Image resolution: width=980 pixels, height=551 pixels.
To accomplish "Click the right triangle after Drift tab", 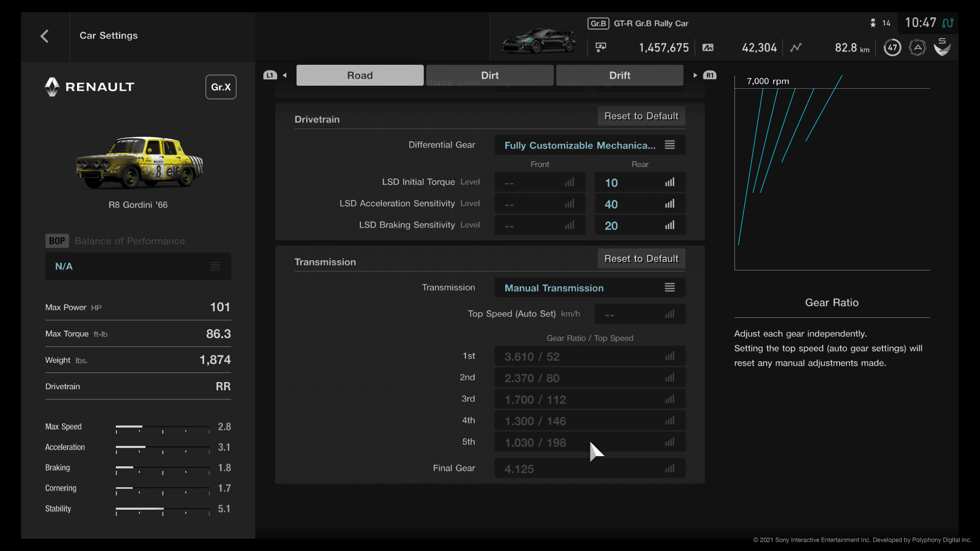I will [x=695, y=75].
